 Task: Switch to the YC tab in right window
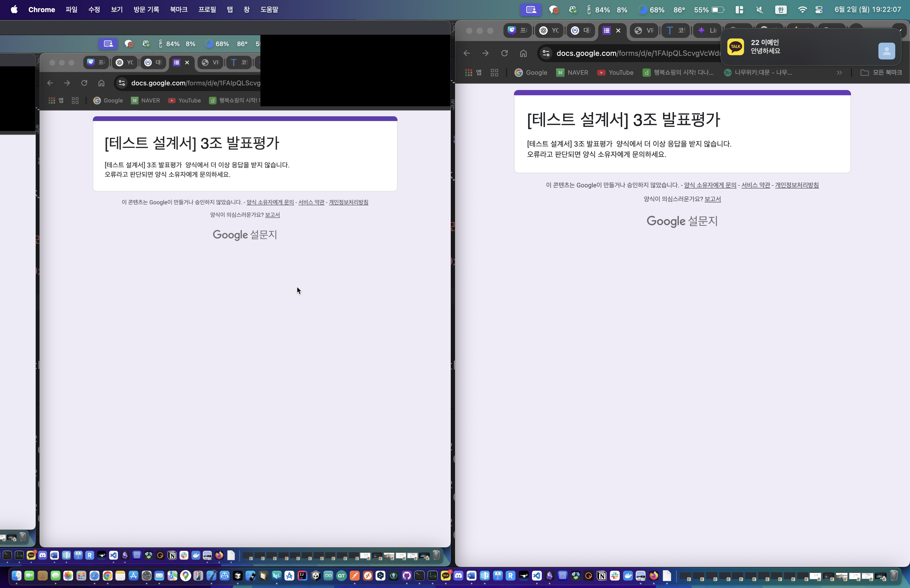tap(549, 31)
